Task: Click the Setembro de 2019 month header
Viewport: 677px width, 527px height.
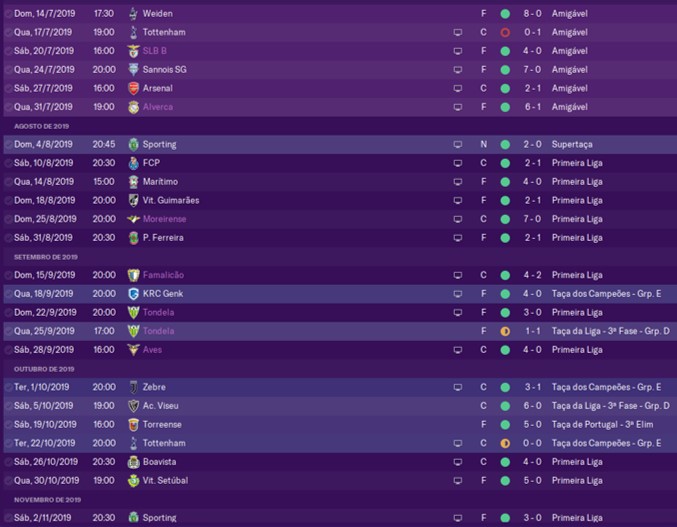Action: pos(47,257)
